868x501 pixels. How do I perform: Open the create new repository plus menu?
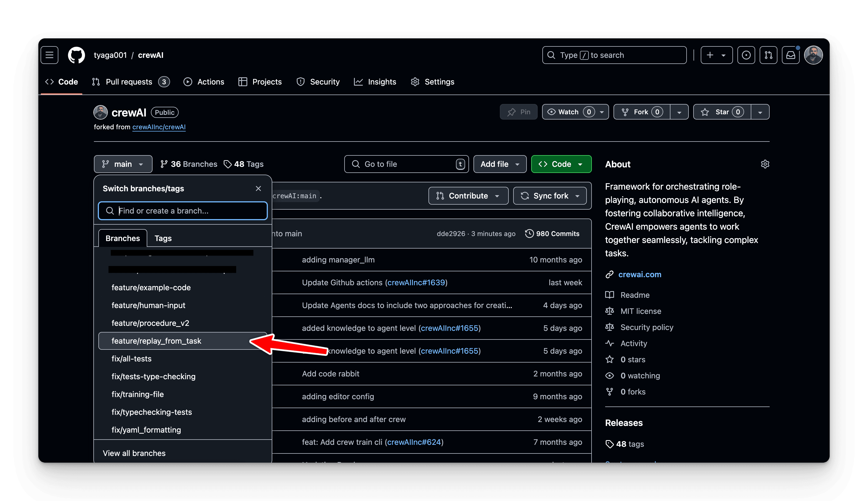[x=716, y=55]
